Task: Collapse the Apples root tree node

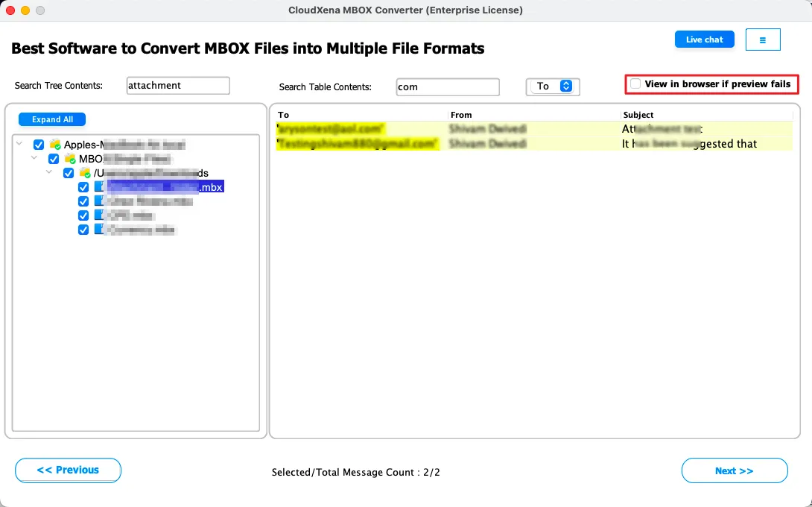Action: pos(19,145)
